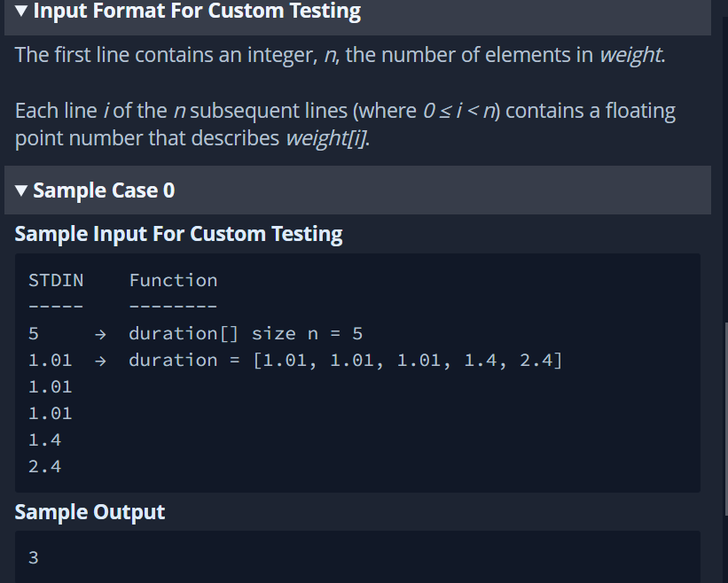
Task: Click the 0 ≤ i < n constraint text
Action: coord(458,111)
